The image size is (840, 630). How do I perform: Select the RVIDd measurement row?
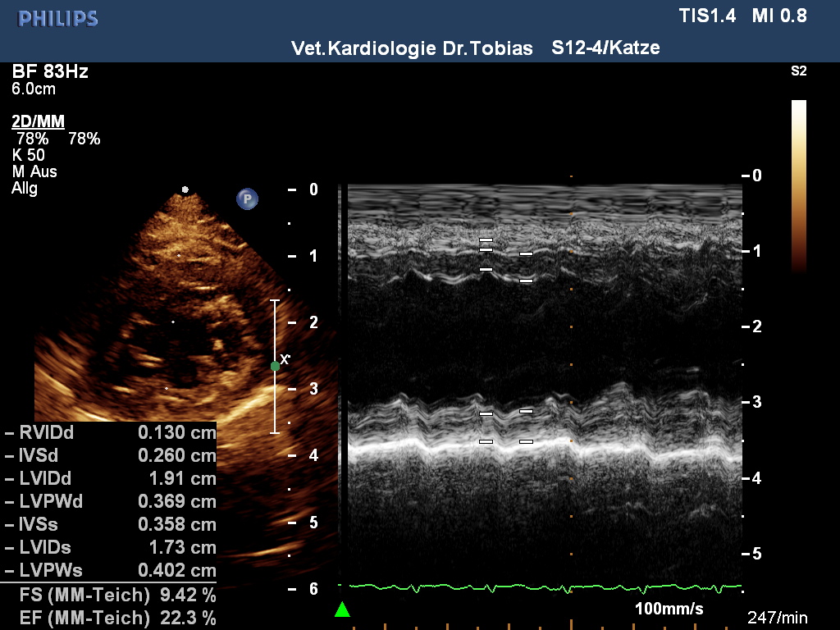(x=111, y=432)
